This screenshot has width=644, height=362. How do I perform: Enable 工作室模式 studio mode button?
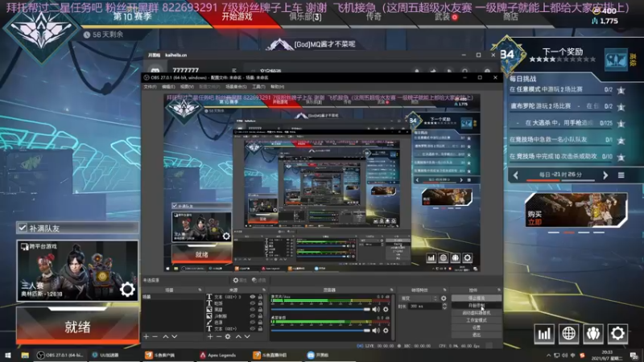(477, 320)
